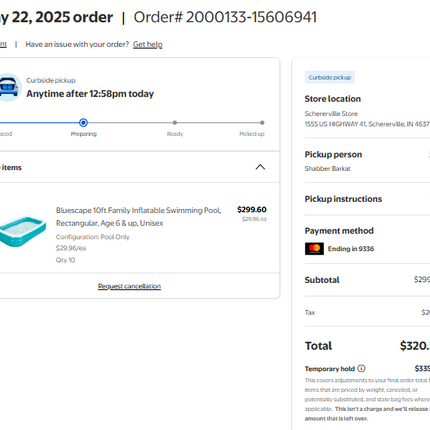Select the Ready progress step dot
Image resolution: width=430 pixels, height=430 pixels.
pyautogui.click(x=175, y=123)
